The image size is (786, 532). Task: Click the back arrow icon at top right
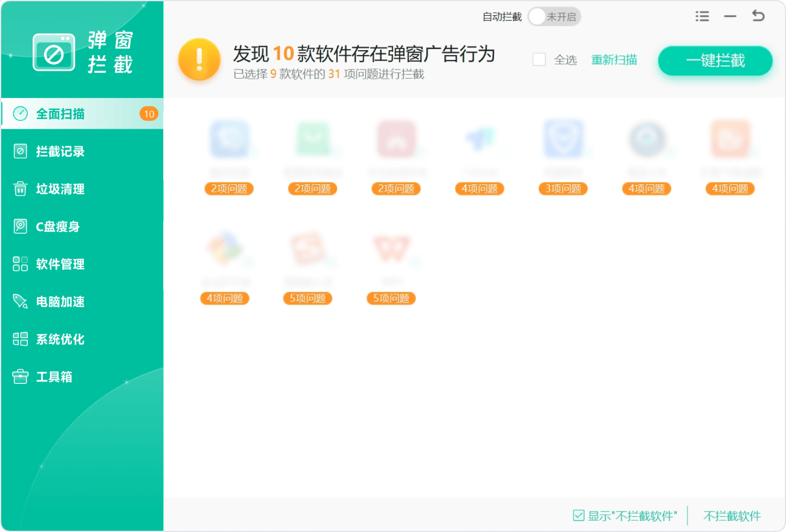(x=758, y=16)
